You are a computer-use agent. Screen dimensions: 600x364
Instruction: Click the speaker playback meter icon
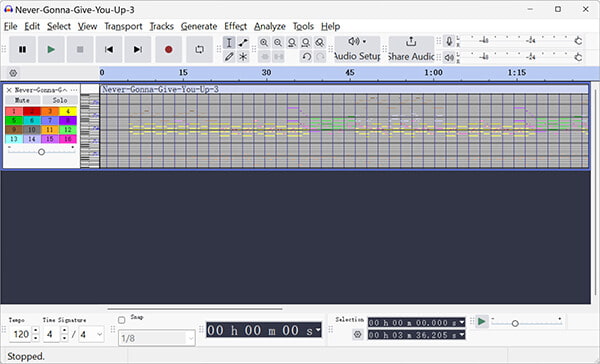[x=450, y=57]
